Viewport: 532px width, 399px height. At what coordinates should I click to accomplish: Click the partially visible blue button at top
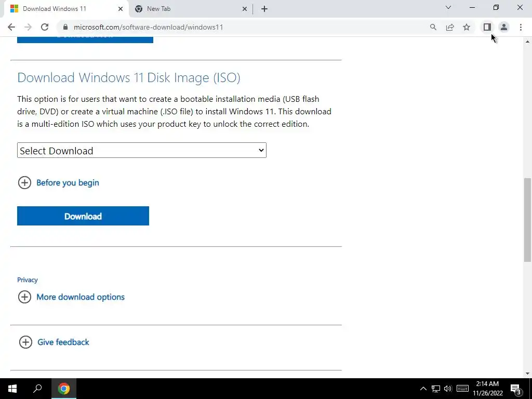[x=85, y=39]
